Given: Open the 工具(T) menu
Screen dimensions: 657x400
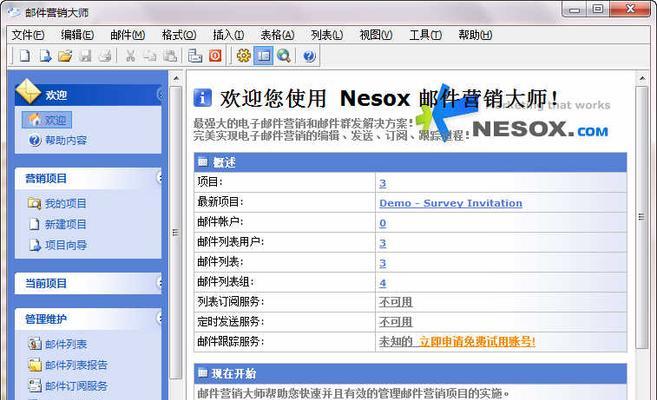Looking at the screenshot, I should point(425,35).
